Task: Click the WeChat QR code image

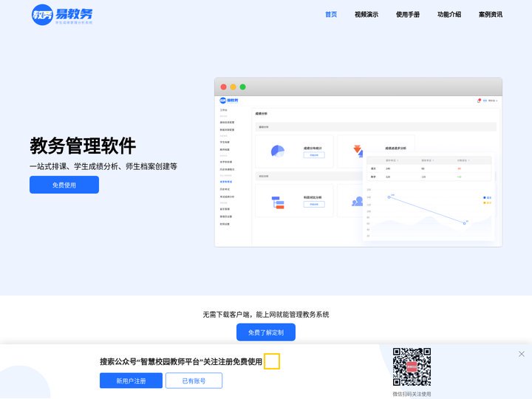Action: pyautogui.click(x=412, y=366)
